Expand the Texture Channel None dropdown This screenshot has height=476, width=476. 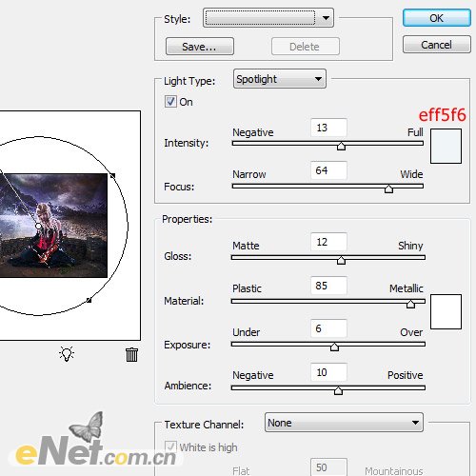(344, 423)
